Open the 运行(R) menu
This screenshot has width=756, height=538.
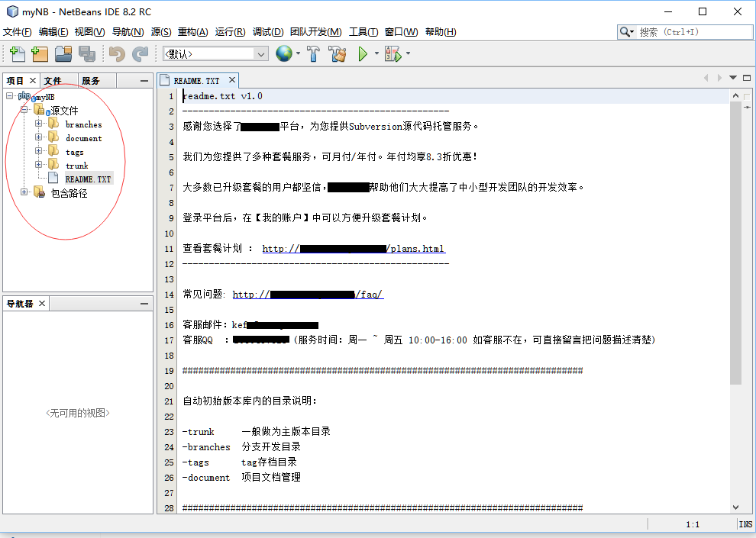[x=230, y=32]
